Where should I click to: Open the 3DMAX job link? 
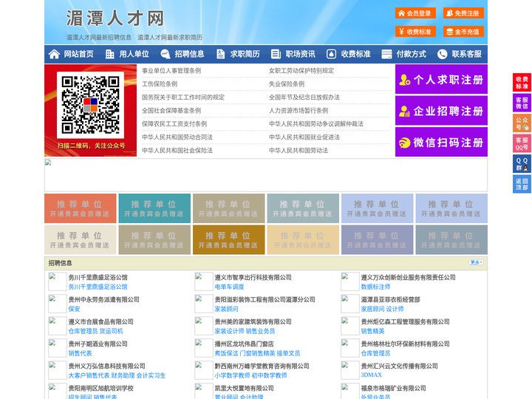pyautogui.click(x=372, y=375)
